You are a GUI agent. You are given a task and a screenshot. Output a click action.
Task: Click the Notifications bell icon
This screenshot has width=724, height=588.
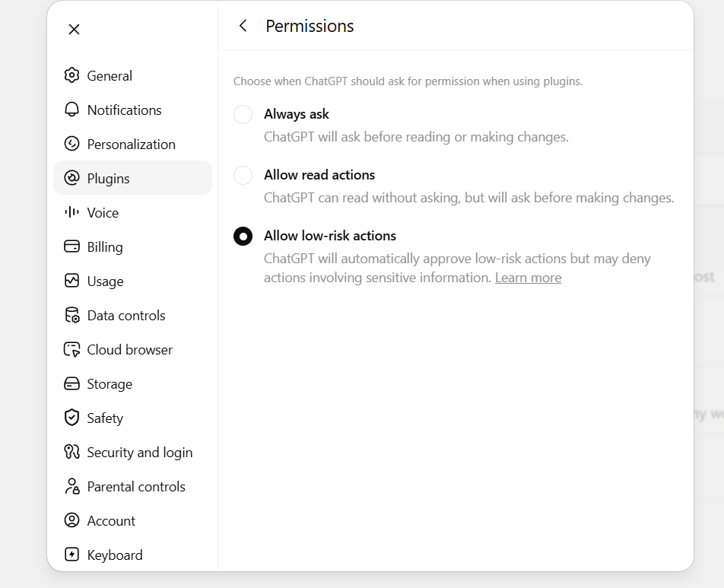71,110
